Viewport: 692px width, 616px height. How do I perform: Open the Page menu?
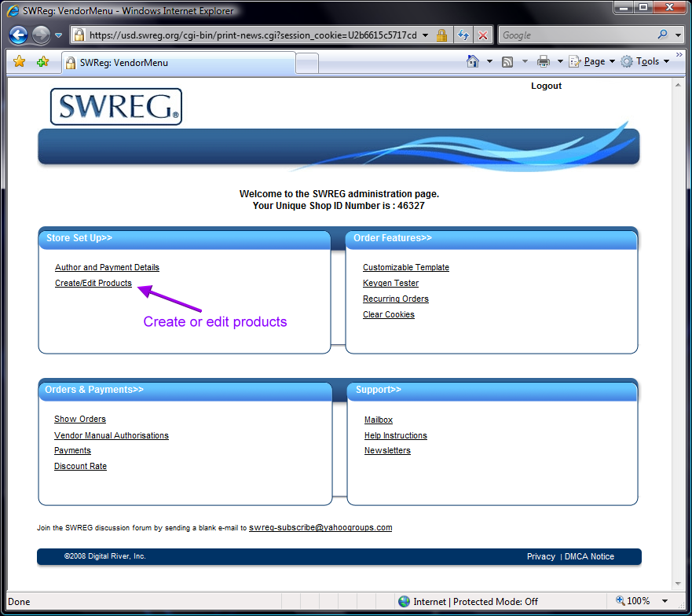click(591, 61)
